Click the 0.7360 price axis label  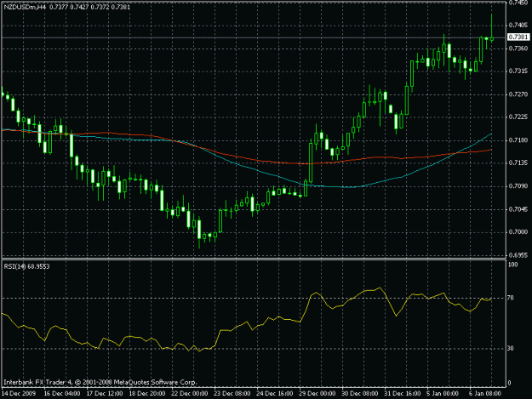(x=518, y=48)
